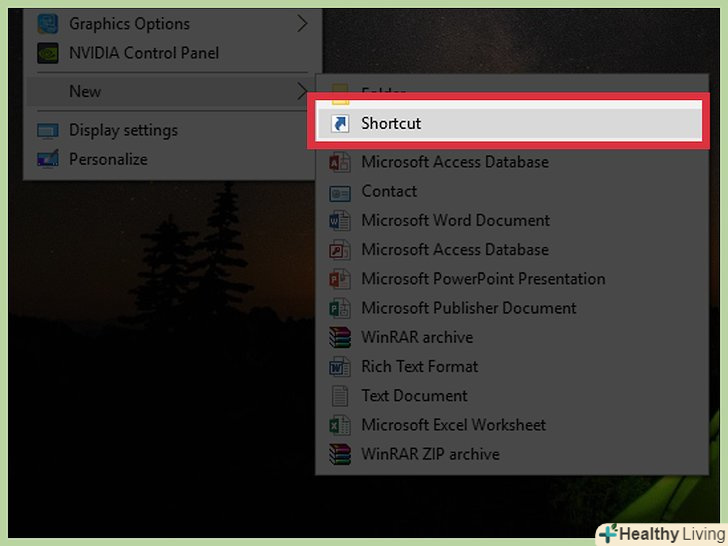Viewport: 728px width, 546px height.
Task: Click the Personalize icon
Action: tap(48, 159)
